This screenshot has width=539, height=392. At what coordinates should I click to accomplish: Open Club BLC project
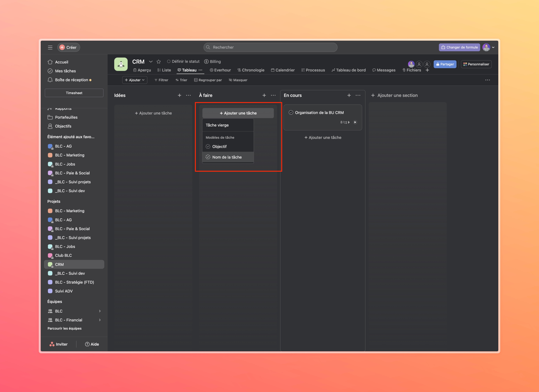click(59, 255)
